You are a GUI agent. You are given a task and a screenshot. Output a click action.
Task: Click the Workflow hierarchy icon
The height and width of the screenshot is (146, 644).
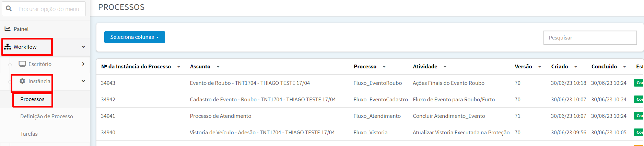8,47
